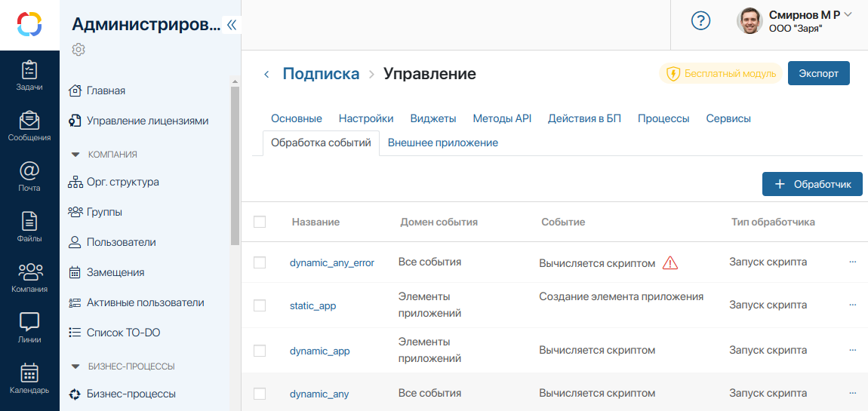Click the help question mark icon

701,21
